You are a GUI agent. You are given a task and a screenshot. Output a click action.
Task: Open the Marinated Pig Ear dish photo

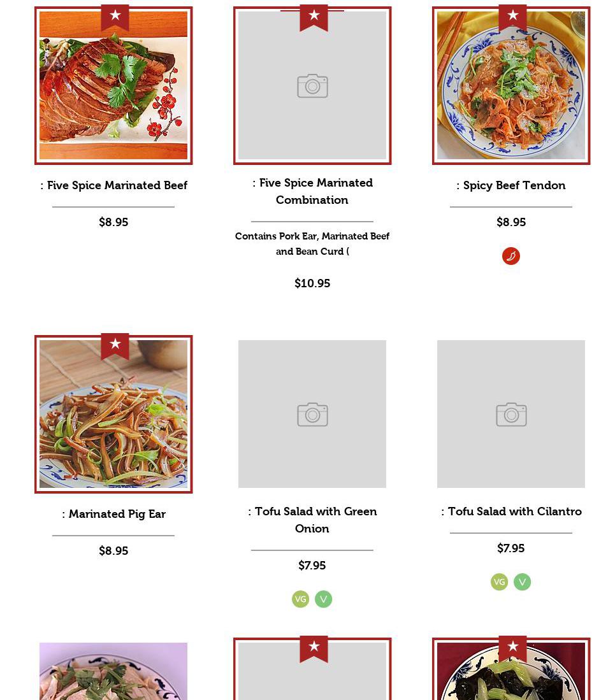[x=113, y=414]
